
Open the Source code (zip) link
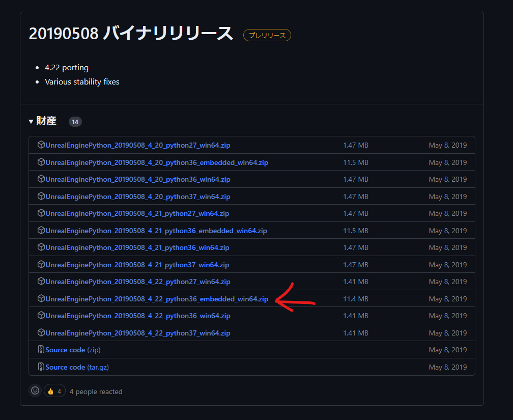pos(72,350)
